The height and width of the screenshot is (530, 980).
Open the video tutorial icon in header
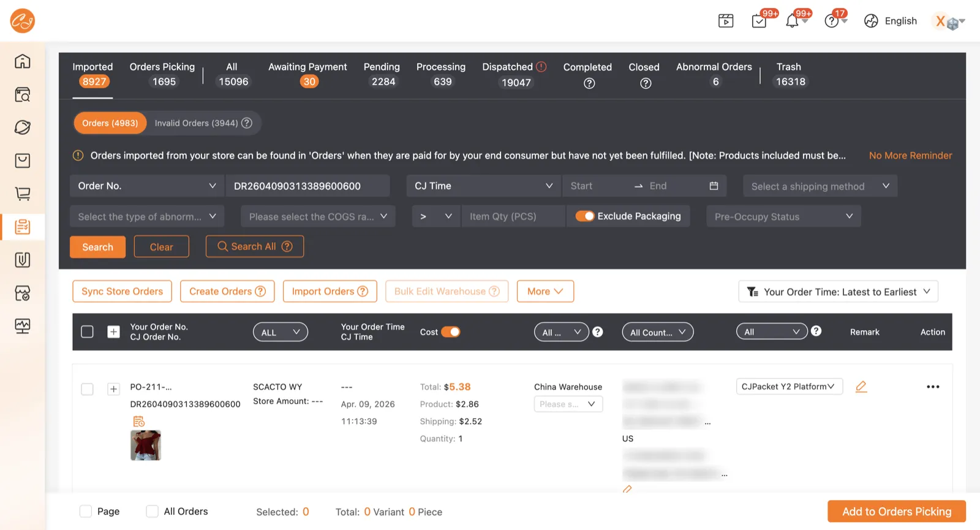tap(726, 21)
